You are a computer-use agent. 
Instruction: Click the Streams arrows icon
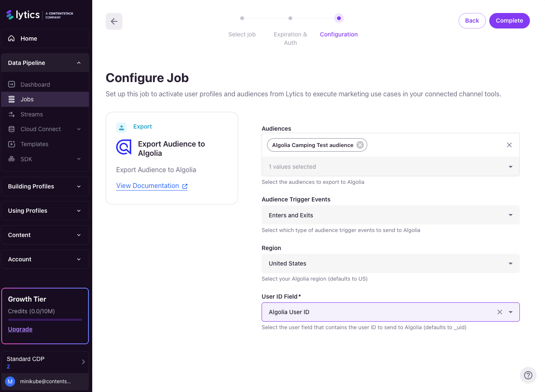12,114
